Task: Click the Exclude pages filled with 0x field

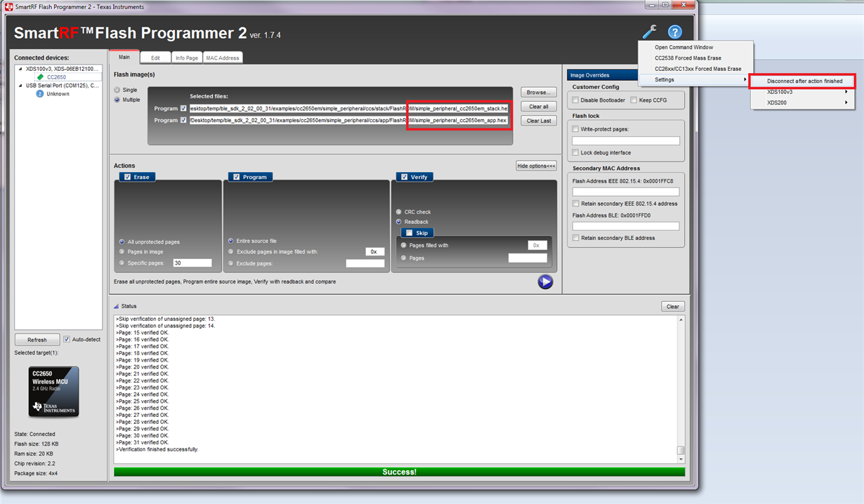Action: tap(375, 251)
